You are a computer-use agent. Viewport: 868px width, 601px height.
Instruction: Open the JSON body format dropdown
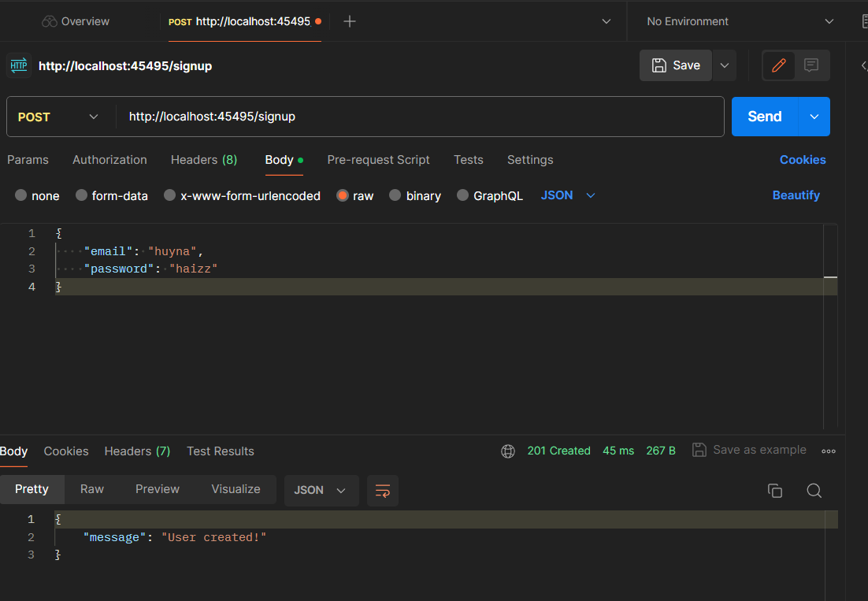tap(567, 195)
